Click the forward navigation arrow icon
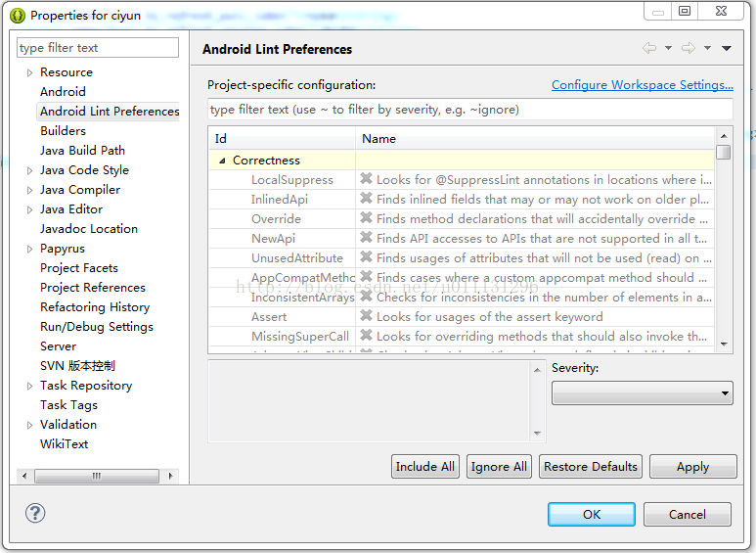Viewport: 756px width, 553px height. pos(689,48)
